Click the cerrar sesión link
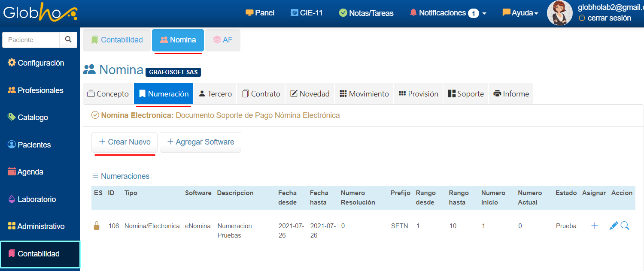Screen dimensions: 644x271 click(x=605, y=18)
